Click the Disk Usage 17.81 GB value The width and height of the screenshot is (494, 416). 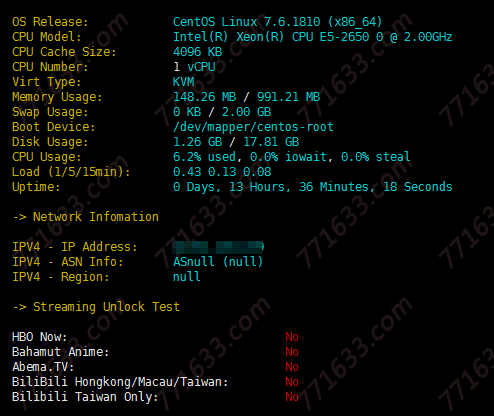pos(271,142)
